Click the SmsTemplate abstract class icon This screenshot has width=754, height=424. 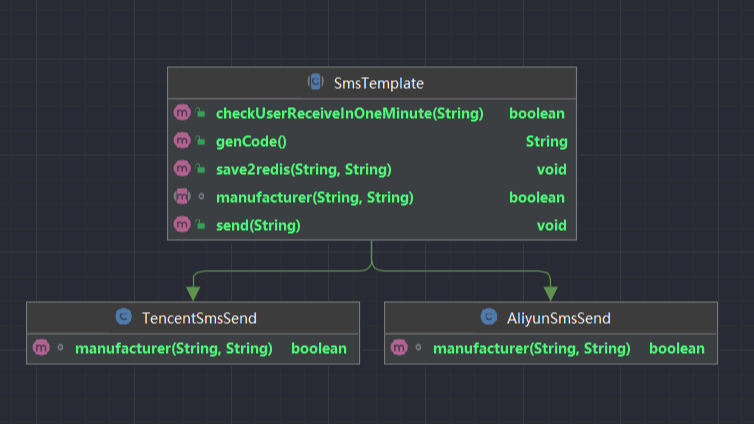click(315, 82)
